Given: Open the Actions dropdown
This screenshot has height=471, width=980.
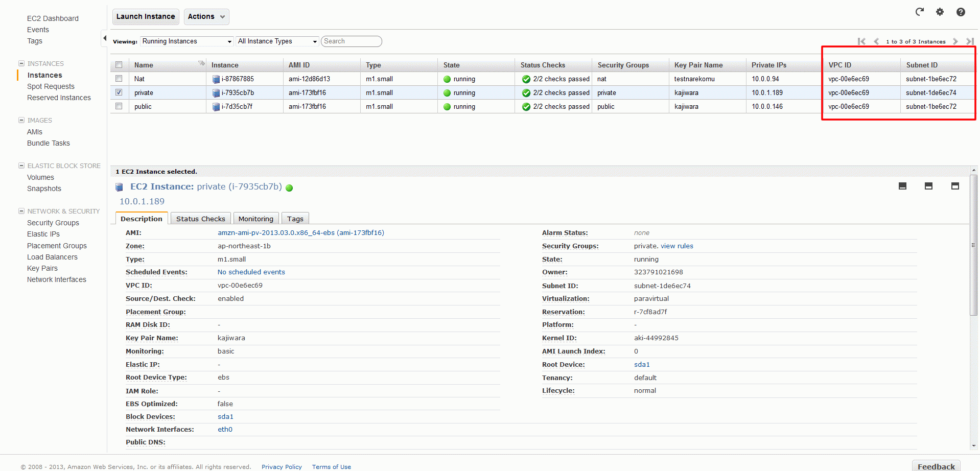Looking at the screenshot, I should click(x=206, y=16).
